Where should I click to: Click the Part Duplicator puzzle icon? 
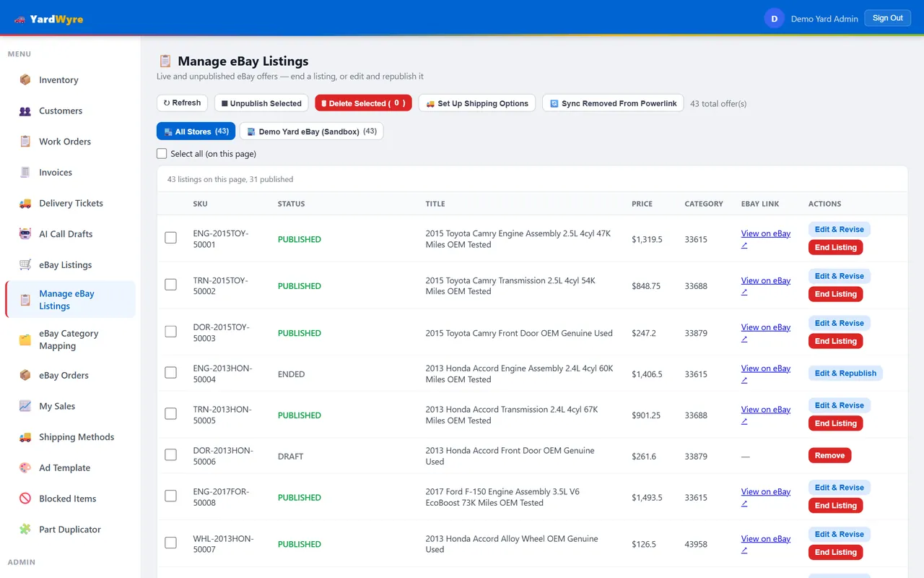(25, 530)
